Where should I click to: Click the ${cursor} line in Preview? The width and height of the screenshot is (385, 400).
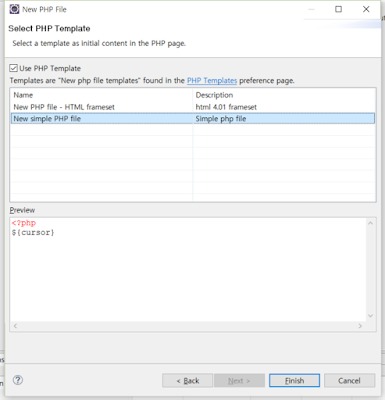click(x=33, y=232)
